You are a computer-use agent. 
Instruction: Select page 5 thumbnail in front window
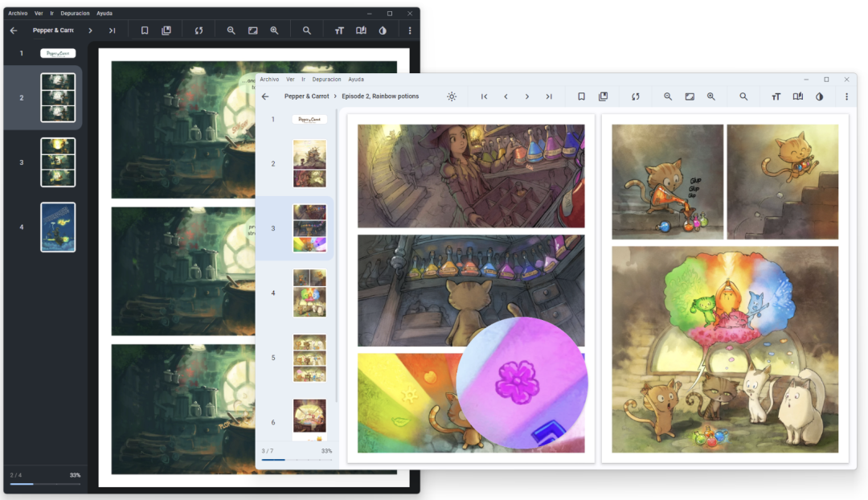[309, 358]
